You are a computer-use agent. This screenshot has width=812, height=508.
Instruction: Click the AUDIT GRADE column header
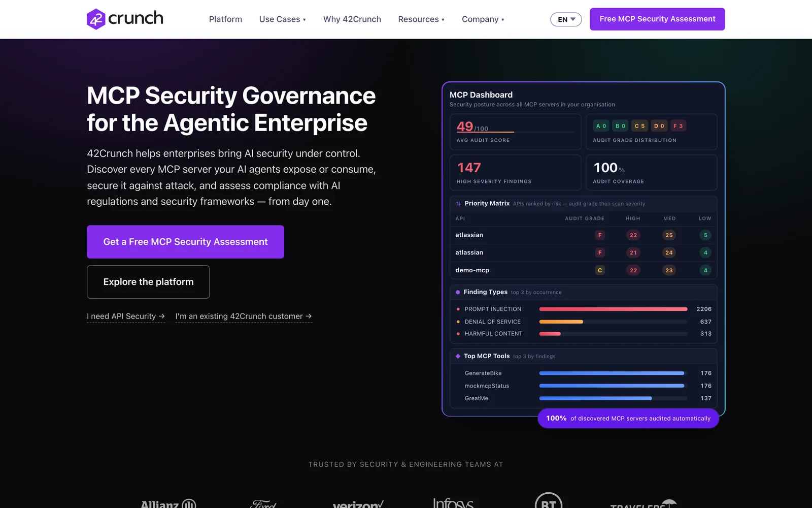[585, 218]
